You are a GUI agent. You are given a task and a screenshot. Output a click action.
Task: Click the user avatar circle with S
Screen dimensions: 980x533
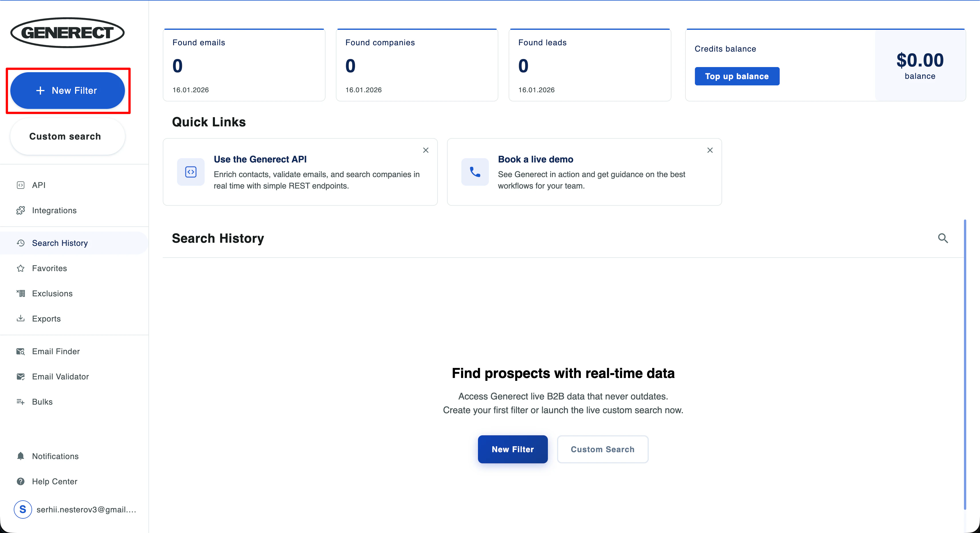coord(22,510)
